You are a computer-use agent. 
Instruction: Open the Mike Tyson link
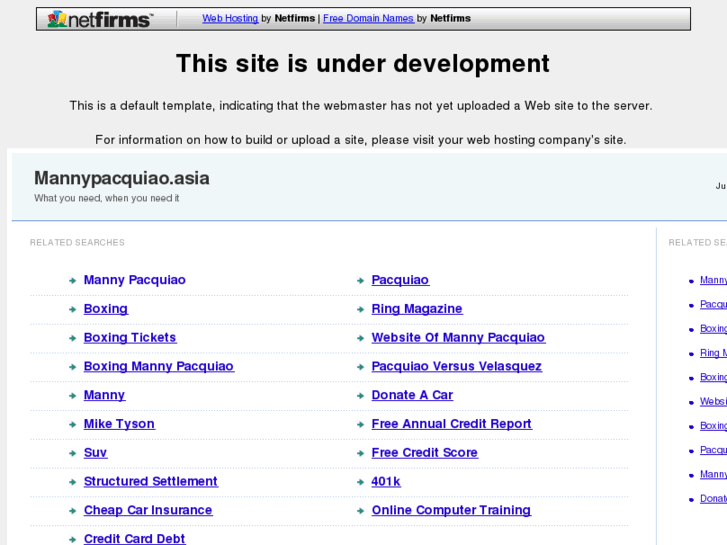[x=119, y=424]
